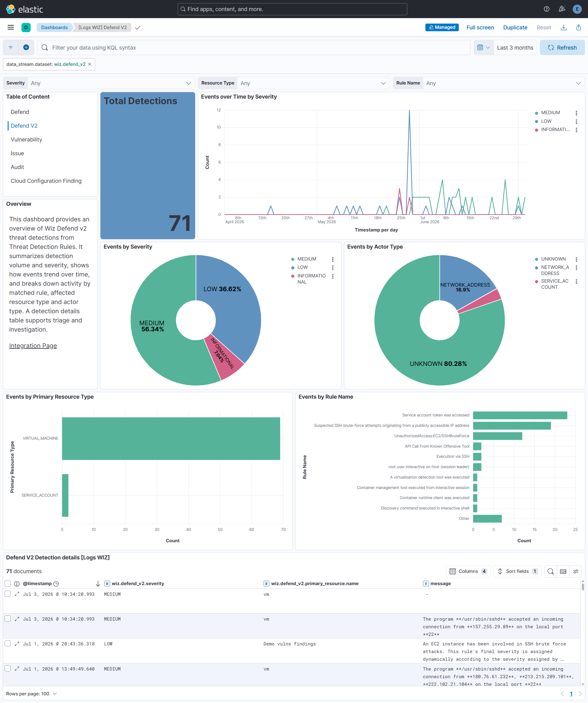588x703 pixels.
Task: Toggle sort direction arrow on @timestamp column
Action: point(98,584)
